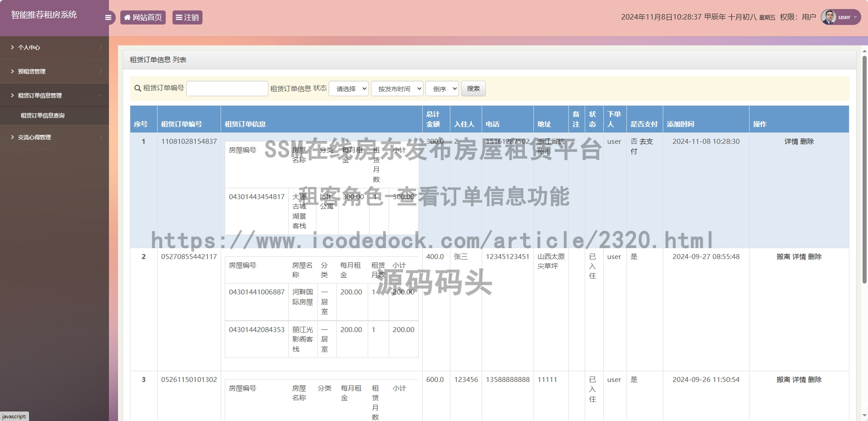Click house code 04301442084353

[256, 330]
